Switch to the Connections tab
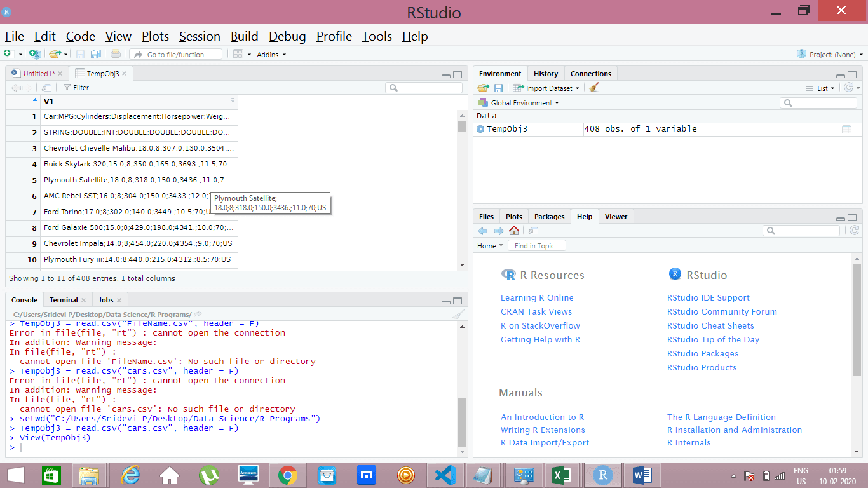 tap(591, 74)
